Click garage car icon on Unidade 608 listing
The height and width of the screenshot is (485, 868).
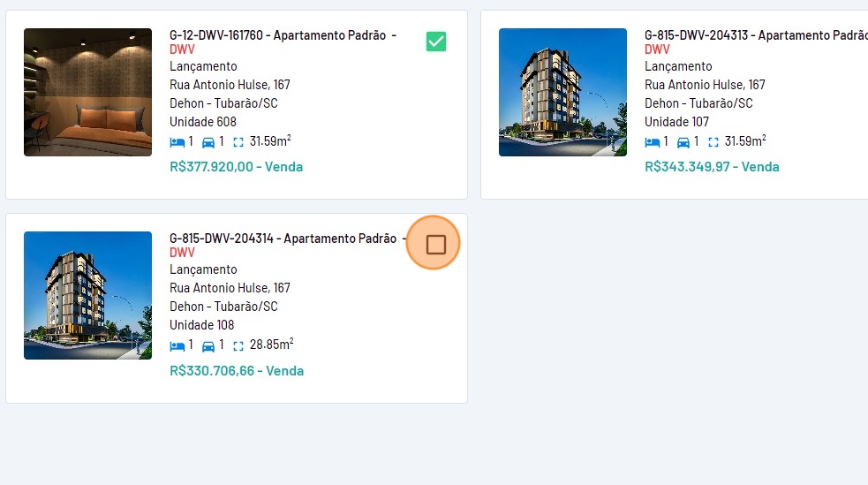(x=208, y=141)
